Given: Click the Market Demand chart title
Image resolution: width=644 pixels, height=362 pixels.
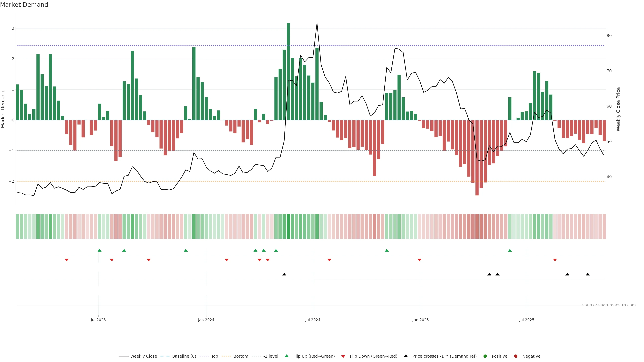Looking at the screenshot, I should pos(24,5).
